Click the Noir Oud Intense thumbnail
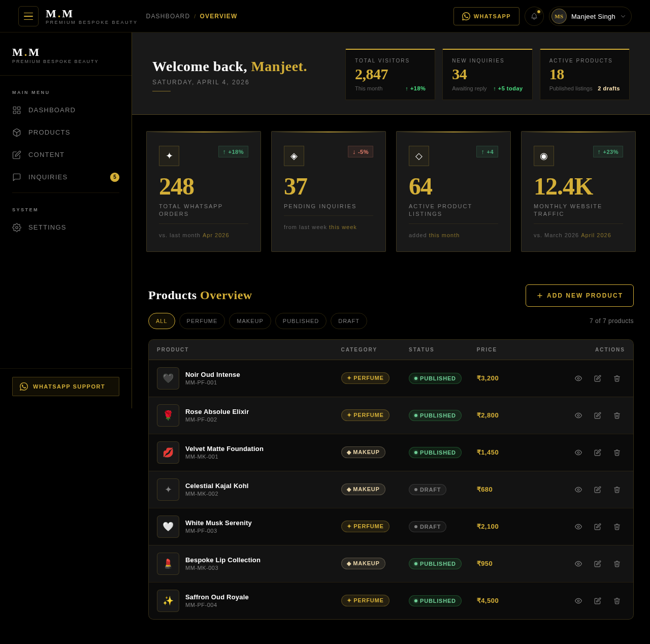The image size is (650, 644). [x=168, y=378]
